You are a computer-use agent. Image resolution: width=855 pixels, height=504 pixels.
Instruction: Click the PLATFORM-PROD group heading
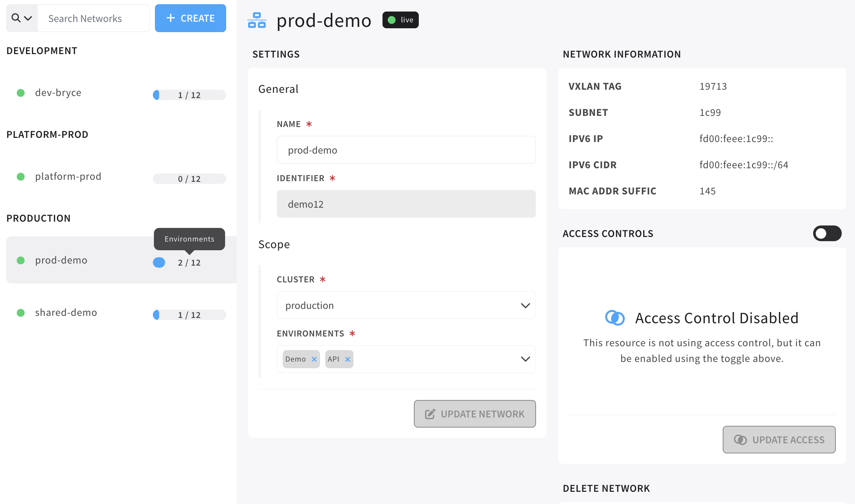[x=47, y=134]
